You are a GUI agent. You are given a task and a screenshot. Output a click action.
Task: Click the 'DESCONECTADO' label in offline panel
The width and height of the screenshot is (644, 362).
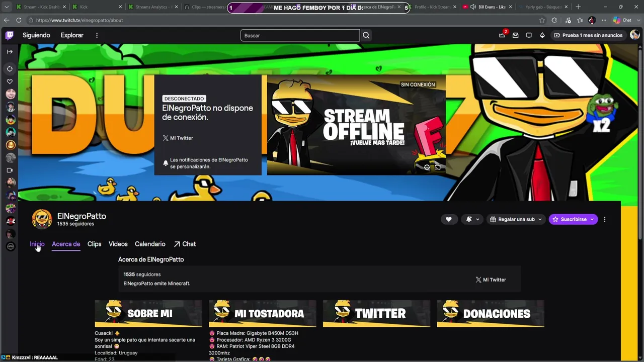click(x=184, y=99)
